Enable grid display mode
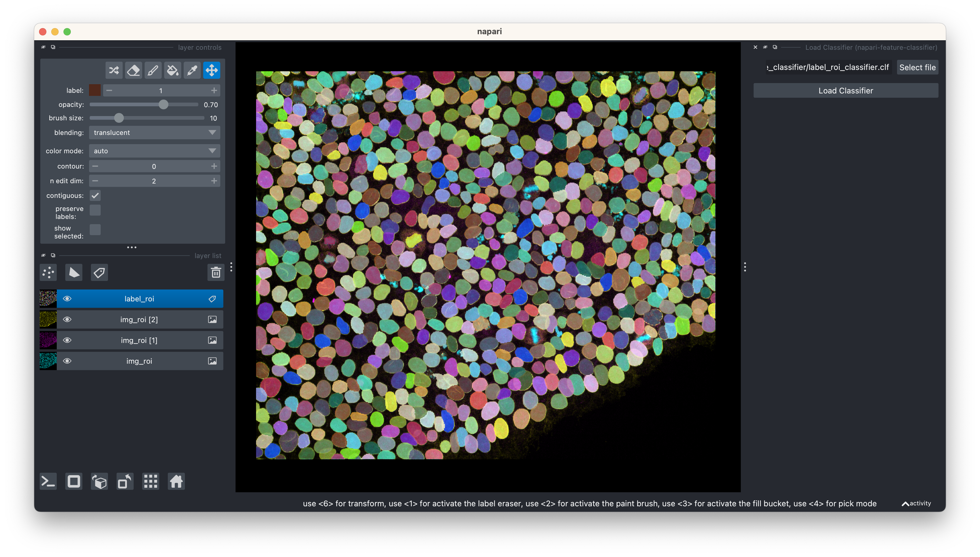The image size is (980, 557). click(151, 481)
